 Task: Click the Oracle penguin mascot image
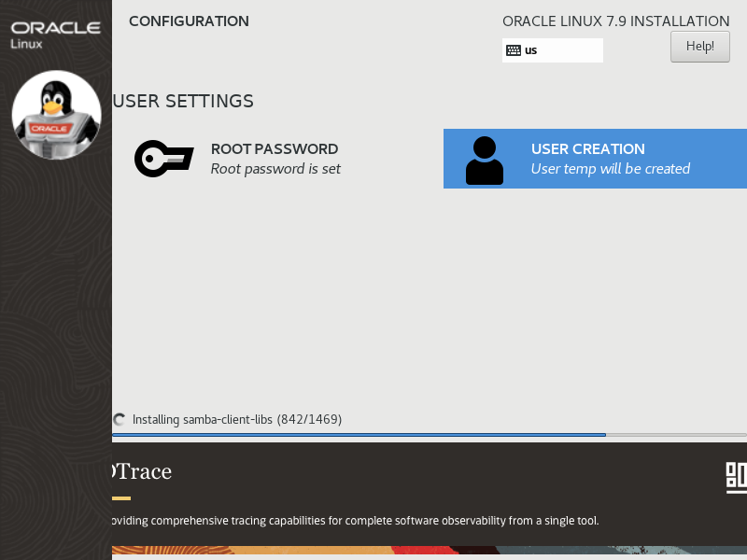click(57, 115)
